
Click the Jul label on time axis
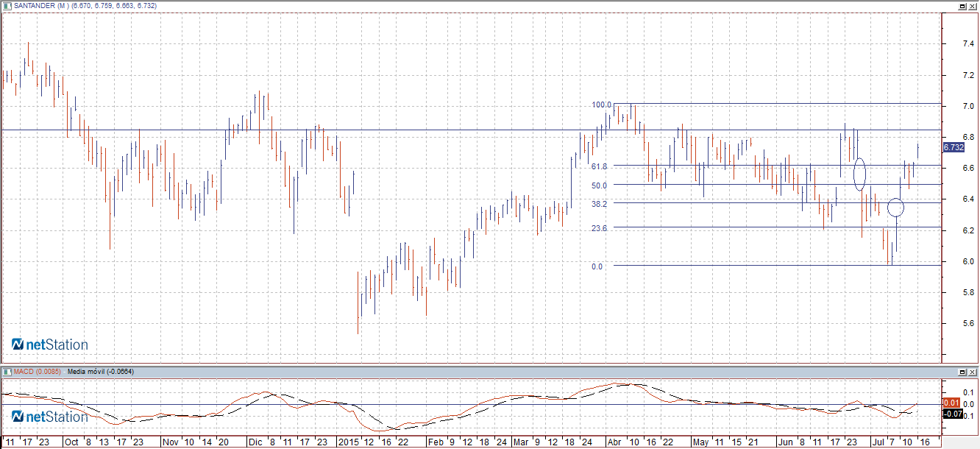878,442
